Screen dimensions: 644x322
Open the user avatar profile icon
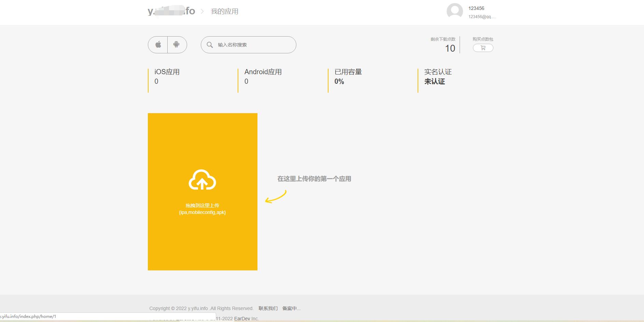click(454, 11)
